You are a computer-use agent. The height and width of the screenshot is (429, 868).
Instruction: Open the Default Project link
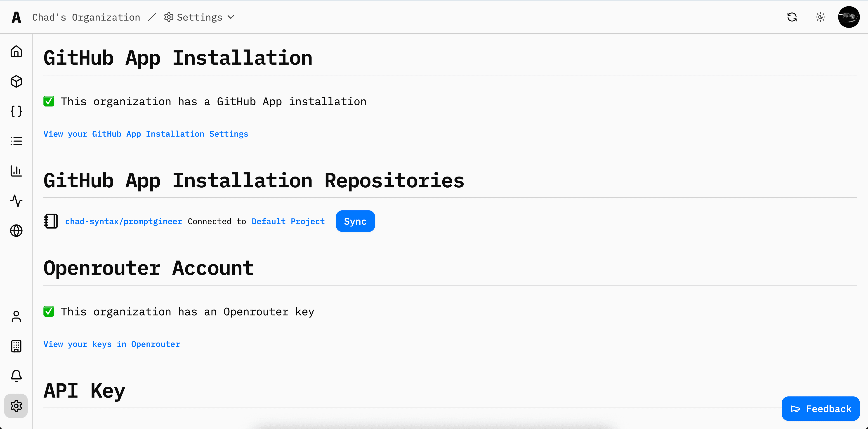(288, 222)
